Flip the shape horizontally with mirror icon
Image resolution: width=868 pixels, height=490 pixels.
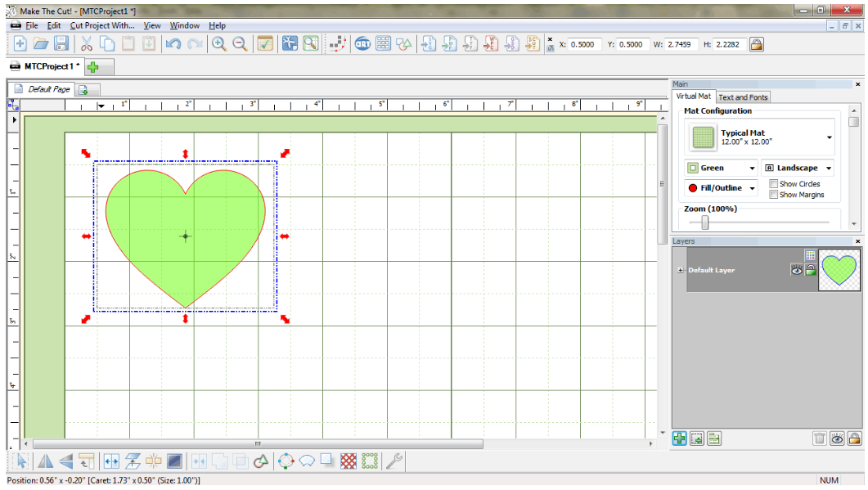point(45,461)
